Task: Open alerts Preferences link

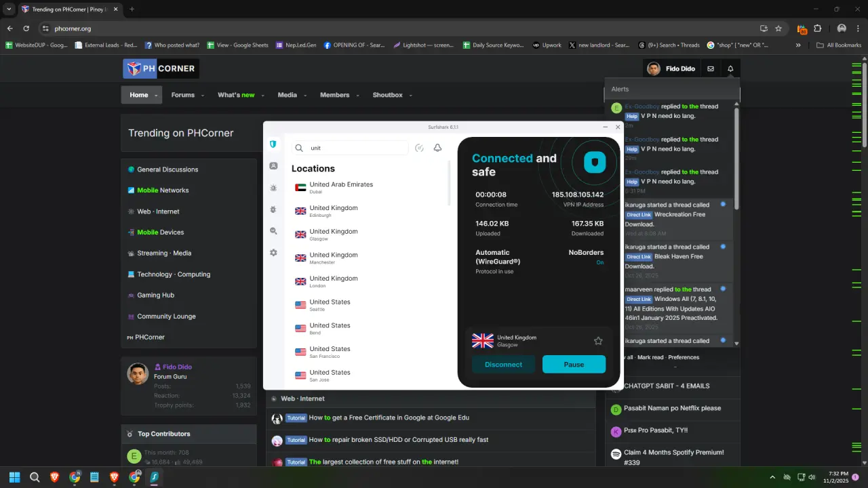Action: 684,357
